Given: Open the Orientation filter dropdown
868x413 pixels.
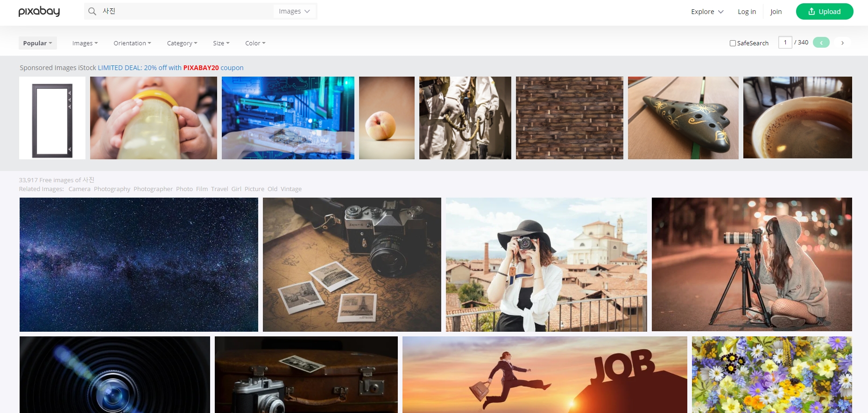Looking at the screenshot, I should (x=132, y=43).
